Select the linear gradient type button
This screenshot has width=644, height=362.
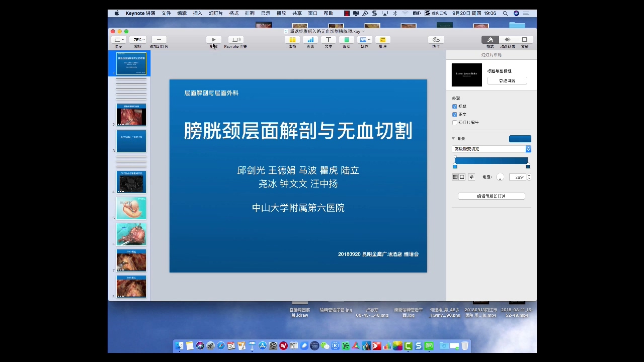455,177
